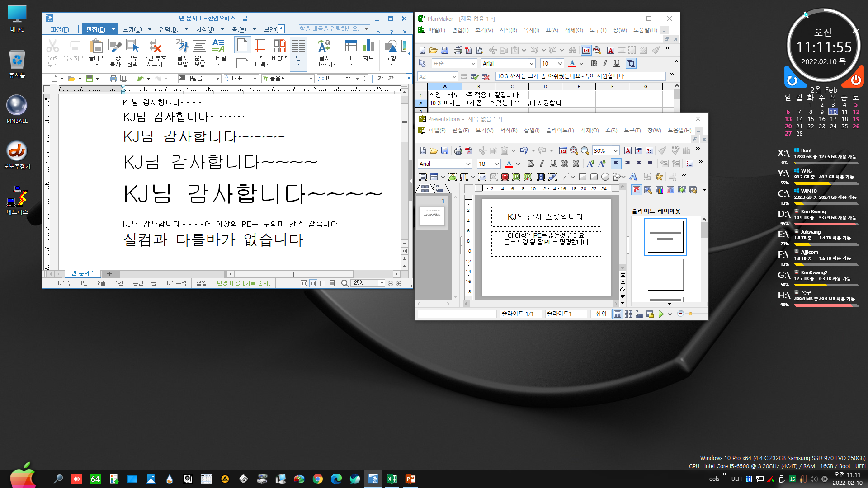Open the Arial font dropdown in PlanMaker
Screen dimensions: 868x488
click(x=532, y=64)
